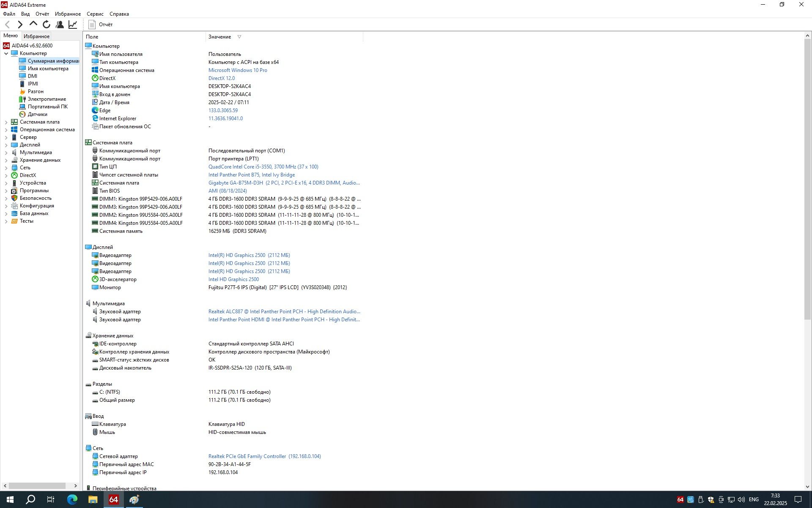Viewport: 812px width, 508px height.
Task: Open the Справка menu
Action: (119, 14)
